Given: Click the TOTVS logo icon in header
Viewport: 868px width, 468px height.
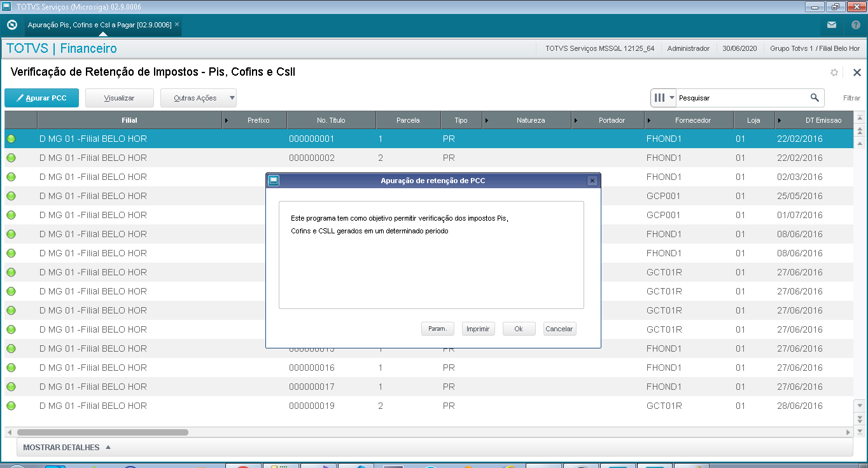Looking at the screenshot, I should 11,25.
